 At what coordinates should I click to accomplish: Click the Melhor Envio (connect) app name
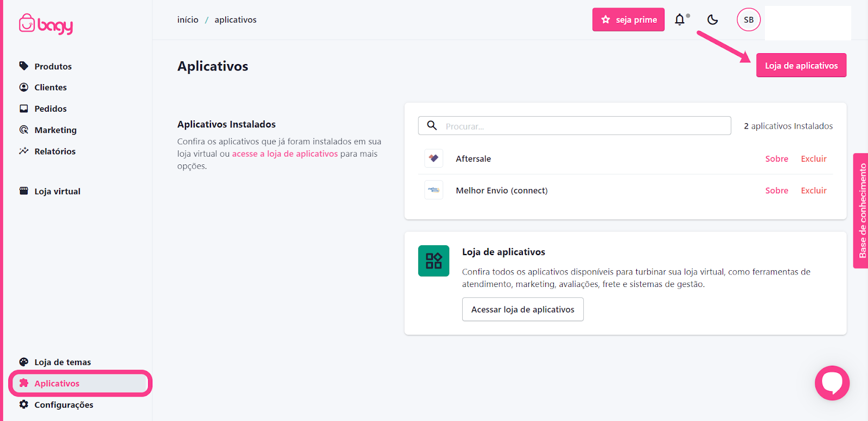click(502, 190)
